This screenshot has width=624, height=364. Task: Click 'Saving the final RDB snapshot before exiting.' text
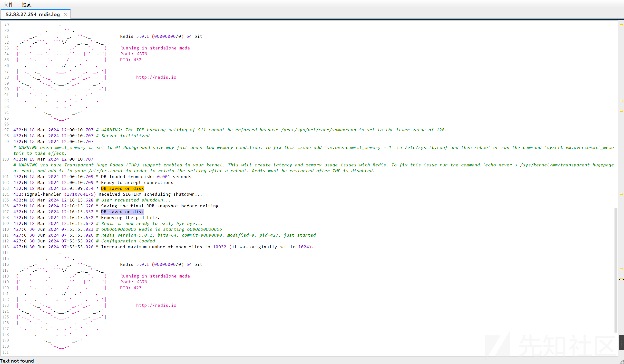tap(161, 206)
